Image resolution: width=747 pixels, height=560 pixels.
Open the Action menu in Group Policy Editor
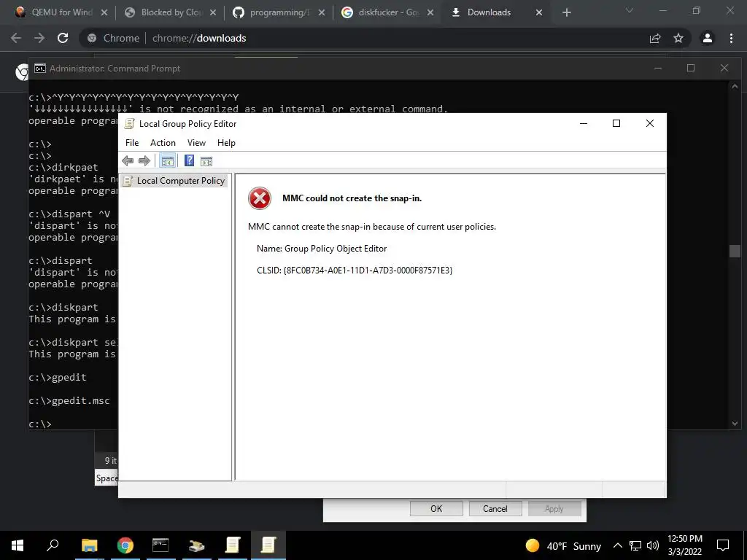tap(163, 143)
